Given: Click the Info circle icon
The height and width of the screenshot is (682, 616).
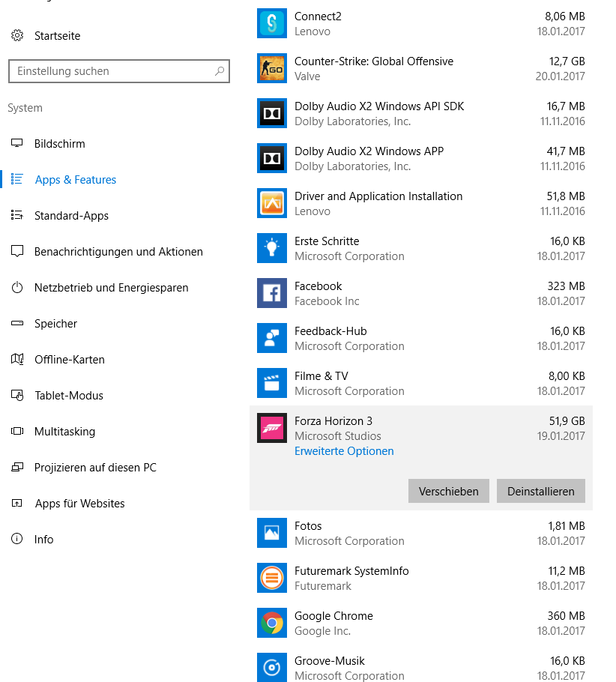Looking at the screenshot, I should 17,539.
